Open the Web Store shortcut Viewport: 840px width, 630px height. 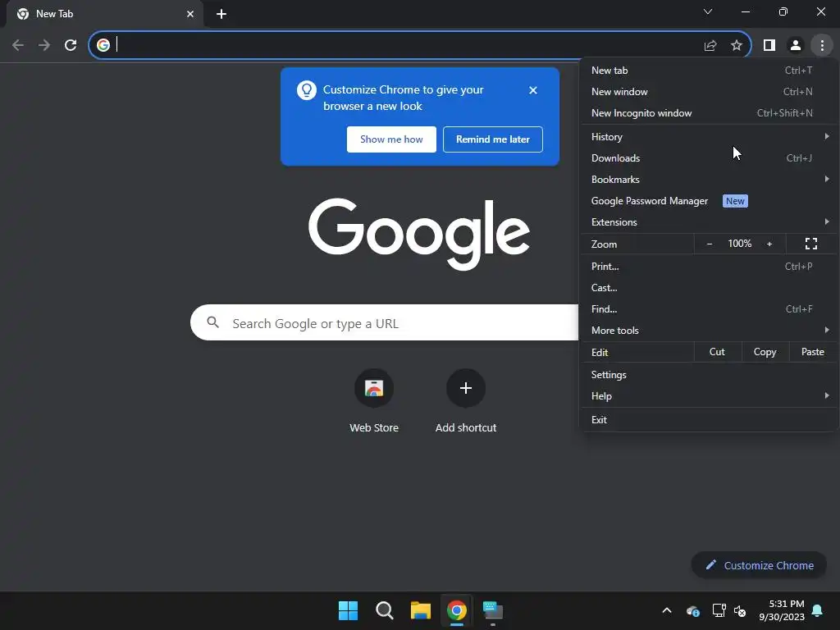click(374, 400)
